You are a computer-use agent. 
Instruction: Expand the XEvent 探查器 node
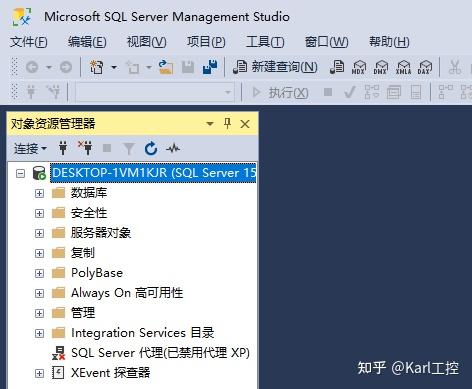39,373
